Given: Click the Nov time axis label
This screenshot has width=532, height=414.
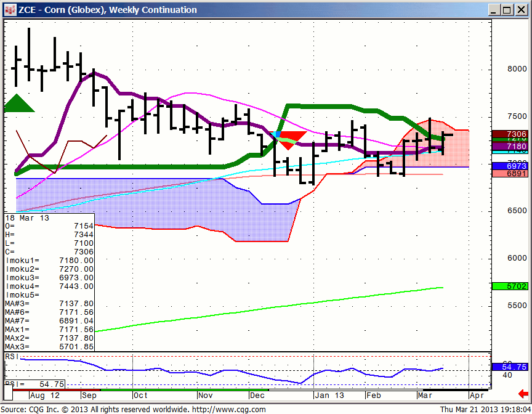Looking at the screenshot, I should (x=205, y=396).
